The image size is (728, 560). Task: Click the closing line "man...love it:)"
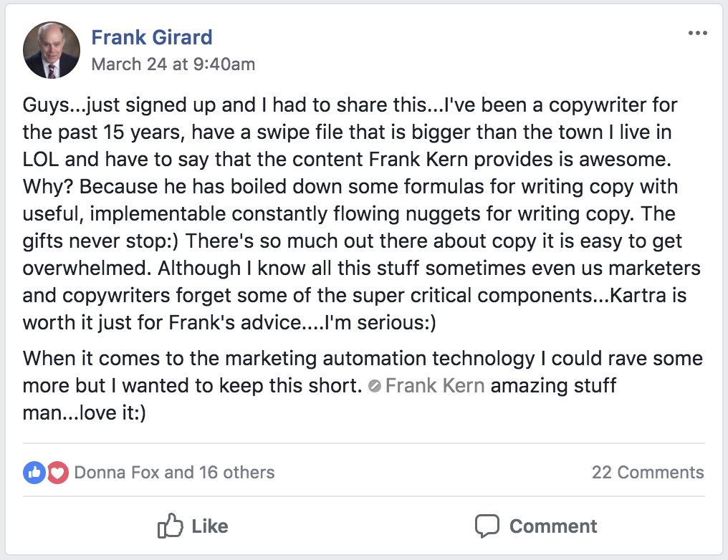[x=85, y=413]
